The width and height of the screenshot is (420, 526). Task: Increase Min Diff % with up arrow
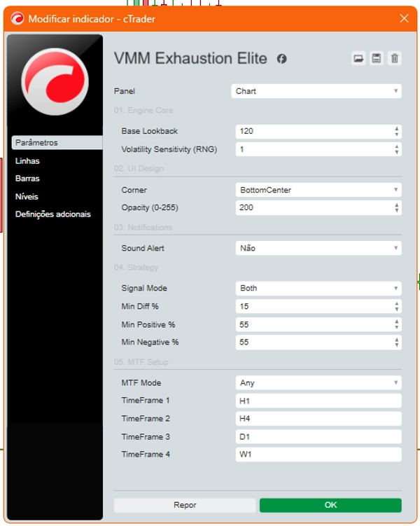tap(396, 303)
